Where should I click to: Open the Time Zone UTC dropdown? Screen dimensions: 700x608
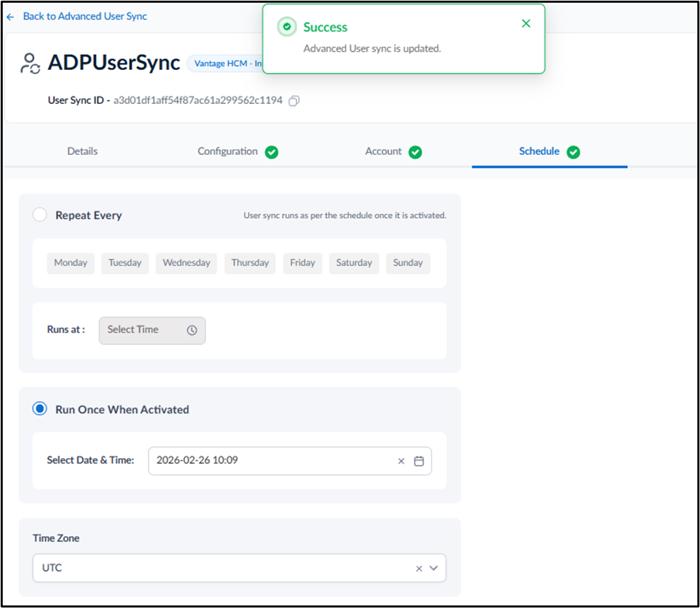[239, 568]
